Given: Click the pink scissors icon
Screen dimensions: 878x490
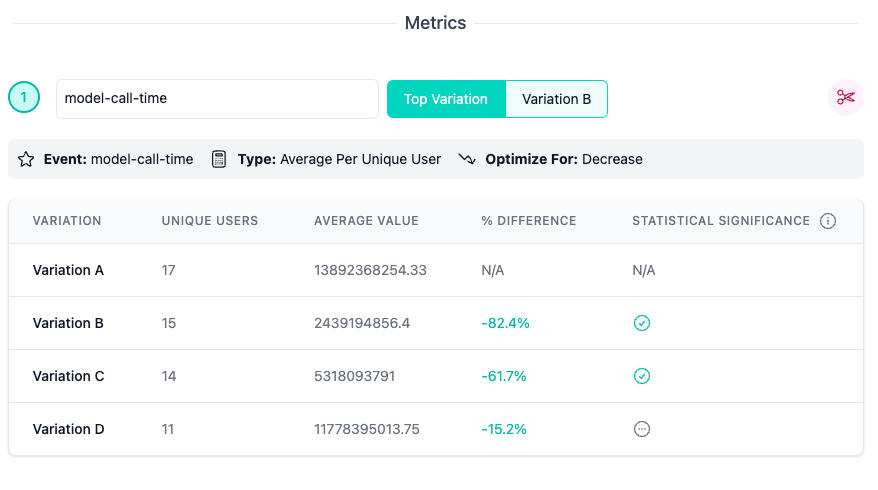Looking at the screenshot, I should pyautogui.click(x=846, y=98).
